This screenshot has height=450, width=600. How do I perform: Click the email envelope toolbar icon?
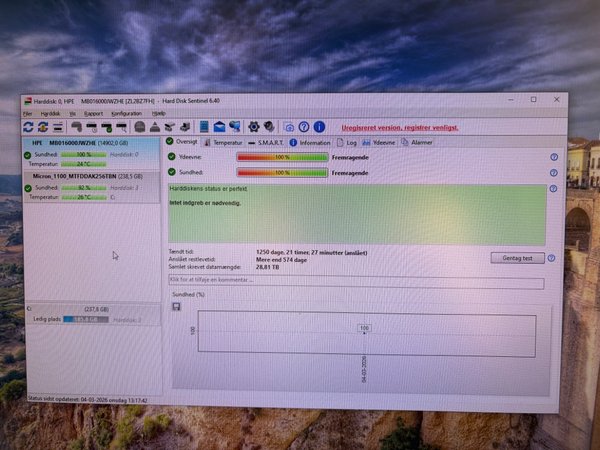[x=219, y=127]
